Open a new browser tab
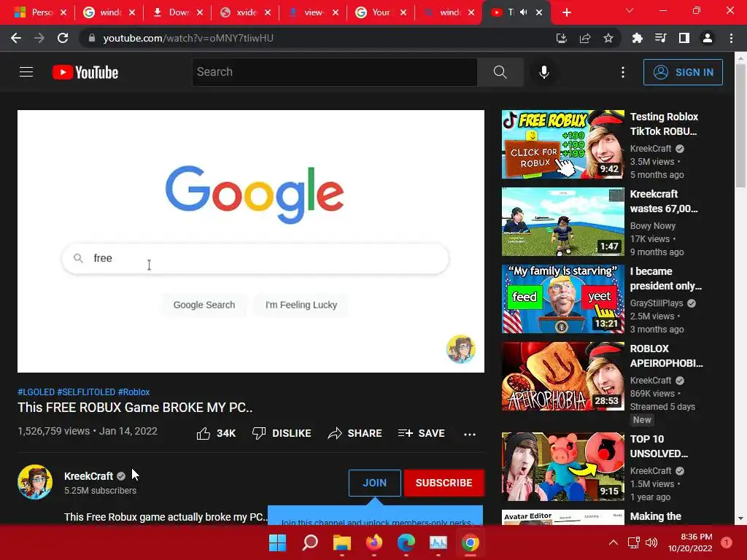This screenshot has width=747, height=560. pyautogui.click(x=566, y=12)
